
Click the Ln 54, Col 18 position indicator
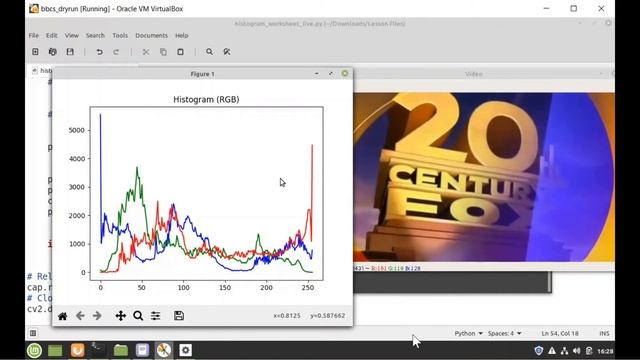(x=560, y=333)
